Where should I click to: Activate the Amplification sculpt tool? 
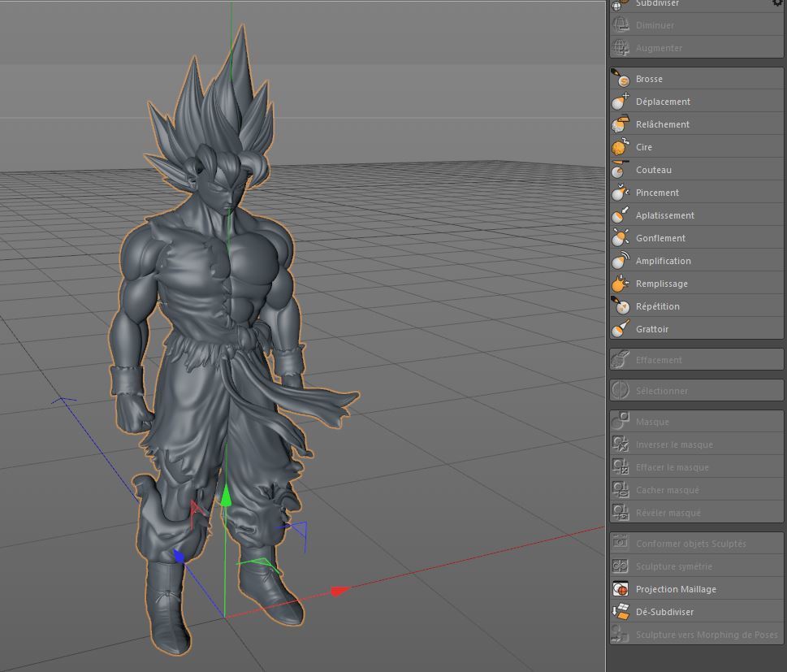[696, 261]
